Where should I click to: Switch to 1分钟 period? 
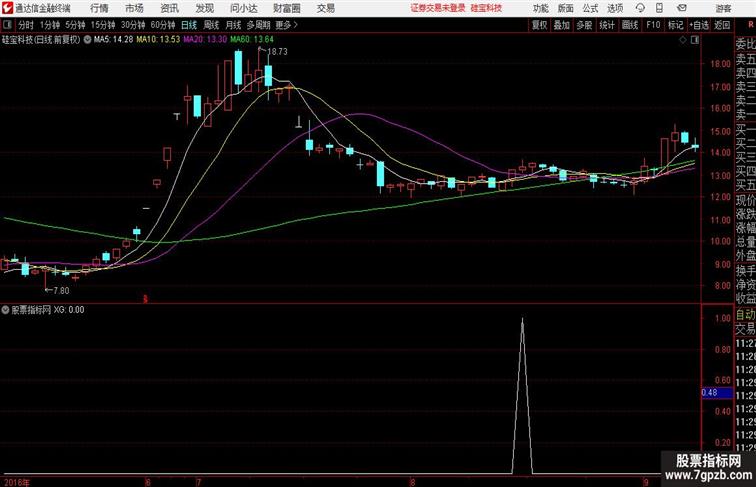click(x=50, y=25)
